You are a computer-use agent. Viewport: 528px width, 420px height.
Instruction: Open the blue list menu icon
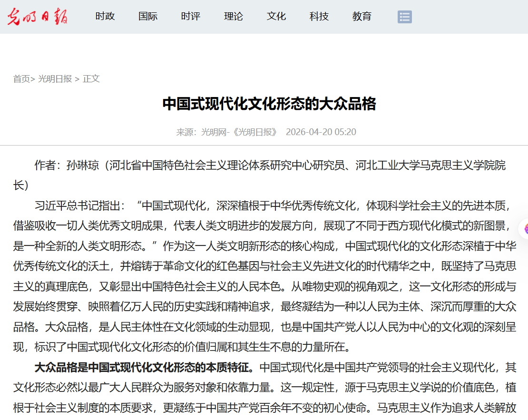pyautogui.click(x=404, y=17)
